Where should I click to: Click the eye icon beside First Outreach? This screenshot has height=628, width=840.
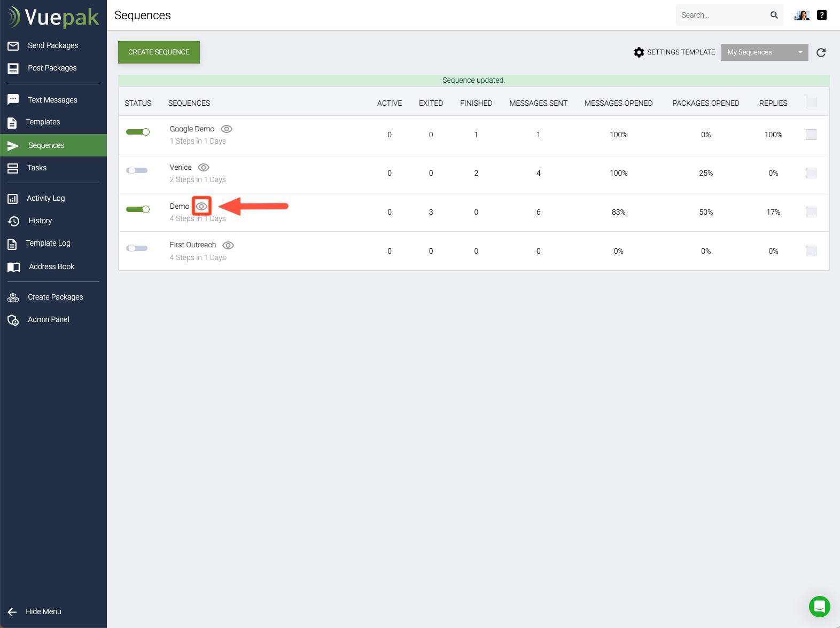point(228,245)
